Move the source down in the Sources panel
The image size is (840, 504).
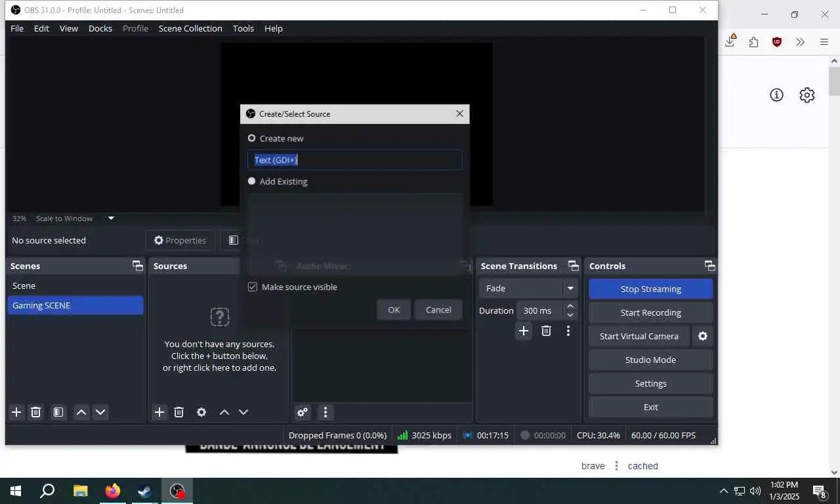(x=243, y=412)
